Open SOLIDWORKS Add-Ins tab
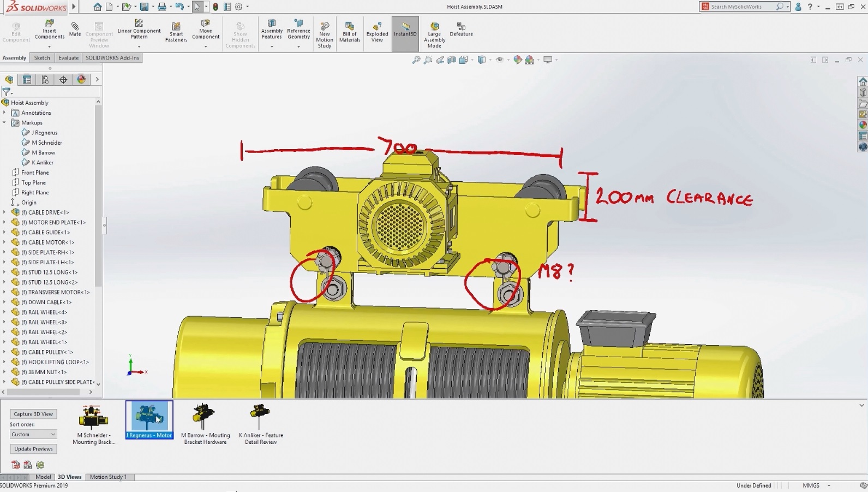 tap(112, 58)
